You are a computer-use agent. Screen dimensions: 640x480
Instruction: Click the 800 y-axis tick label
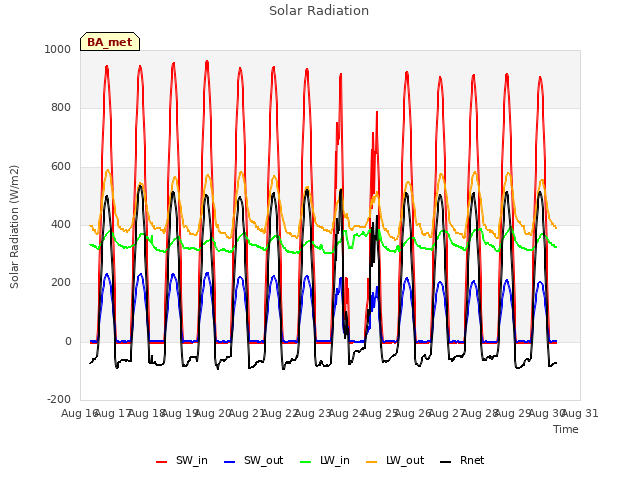[61, 108]
